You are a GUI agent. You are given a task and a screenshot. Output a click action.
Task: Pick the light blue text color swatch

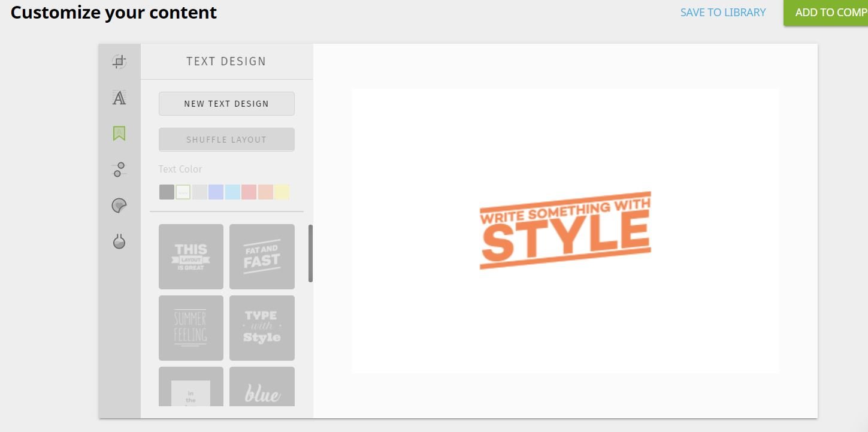(232, 192)
